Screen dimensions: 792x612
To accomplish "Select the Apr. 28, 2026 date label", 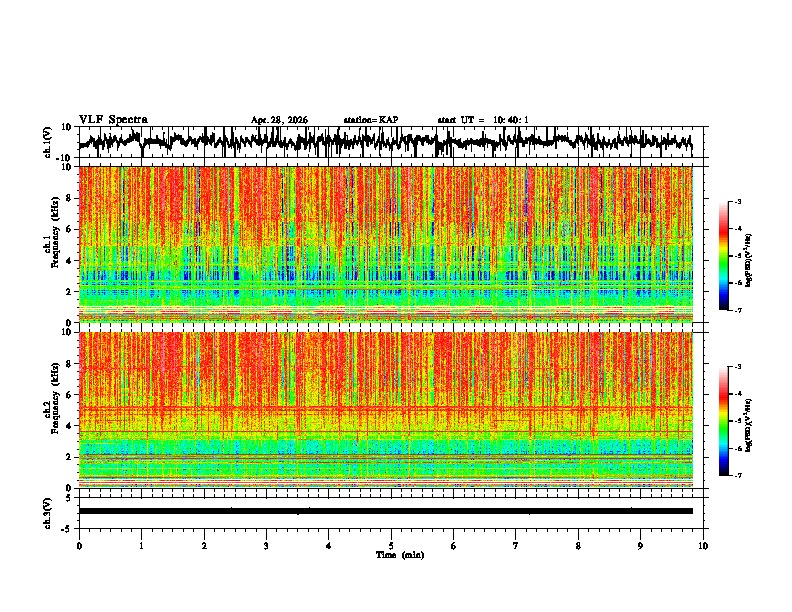I will (279, 120).
